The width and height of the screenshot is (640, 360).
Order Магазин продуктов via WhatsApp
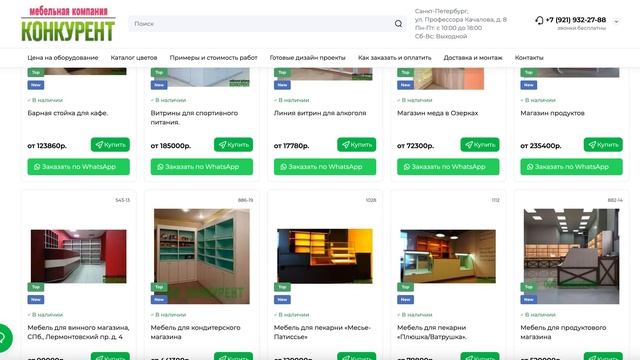[x=571, y=167]
